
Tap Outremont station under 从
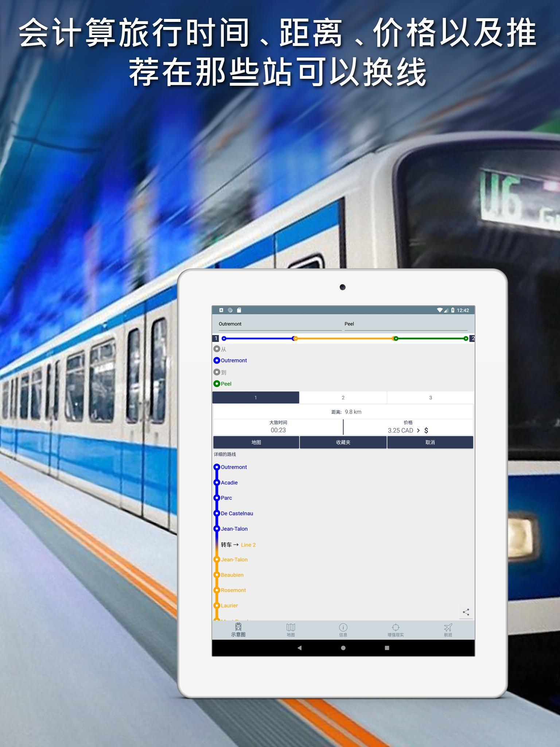point(234,360)
